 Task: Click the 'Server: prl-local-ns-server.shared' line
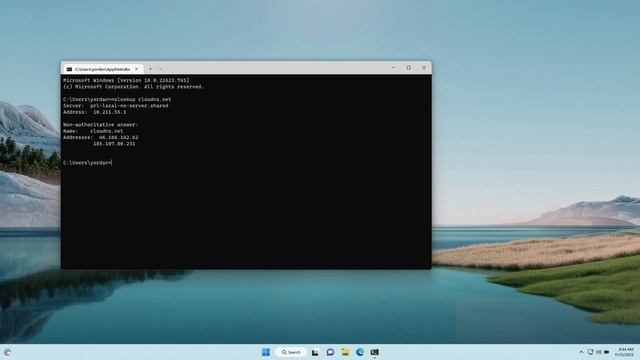116,106
